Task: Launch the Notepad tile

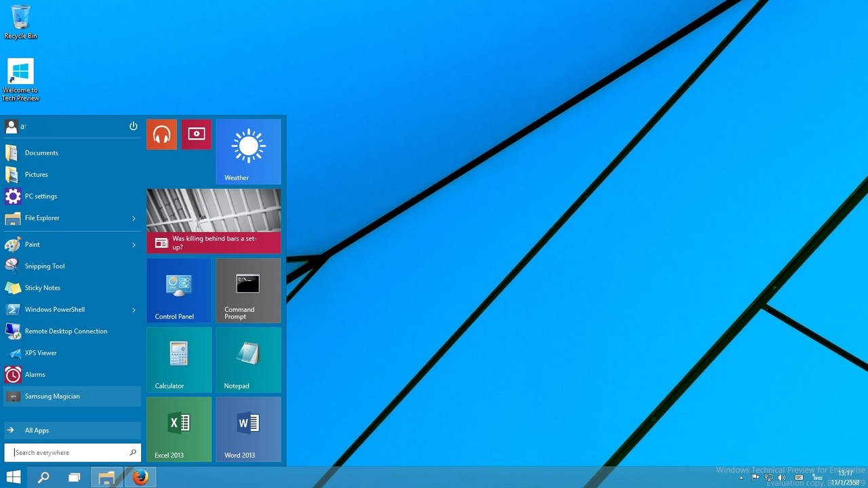Action: (x=248, y=360)
